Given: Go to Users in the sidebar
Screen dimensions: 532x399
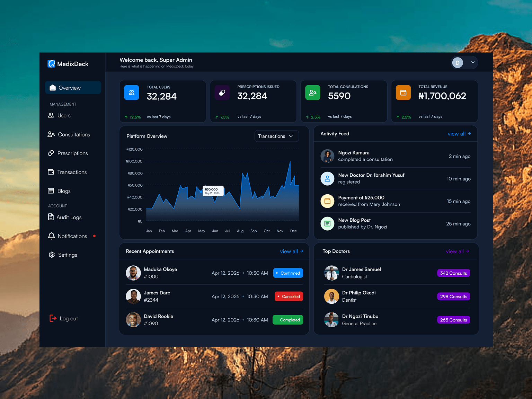Looking at the screenshot, I should pos(59,116).
